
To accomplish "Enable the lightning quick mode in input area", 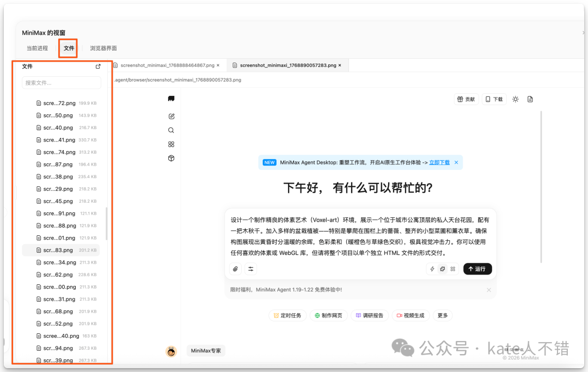I will tap(432, 269).
